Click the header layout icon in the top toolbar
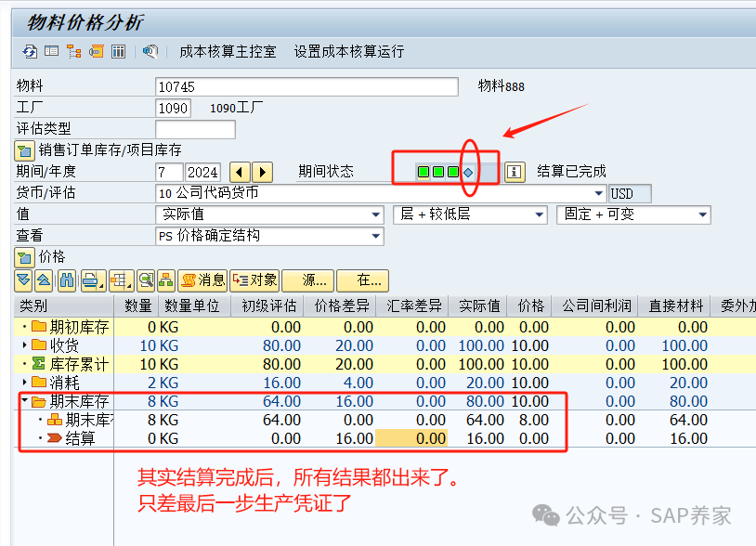This screenshot has width=756, height=546. click(x=52, y=50)
